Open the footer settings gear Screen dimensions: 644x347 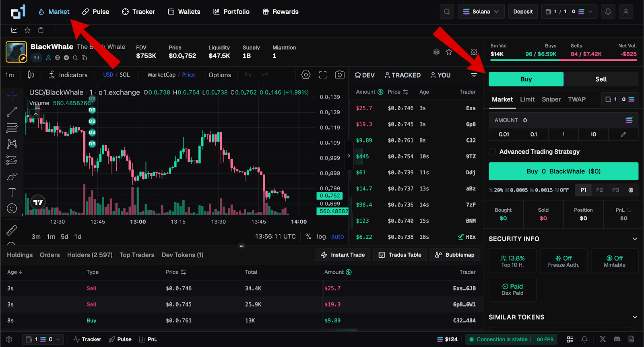tap(9, 339)
